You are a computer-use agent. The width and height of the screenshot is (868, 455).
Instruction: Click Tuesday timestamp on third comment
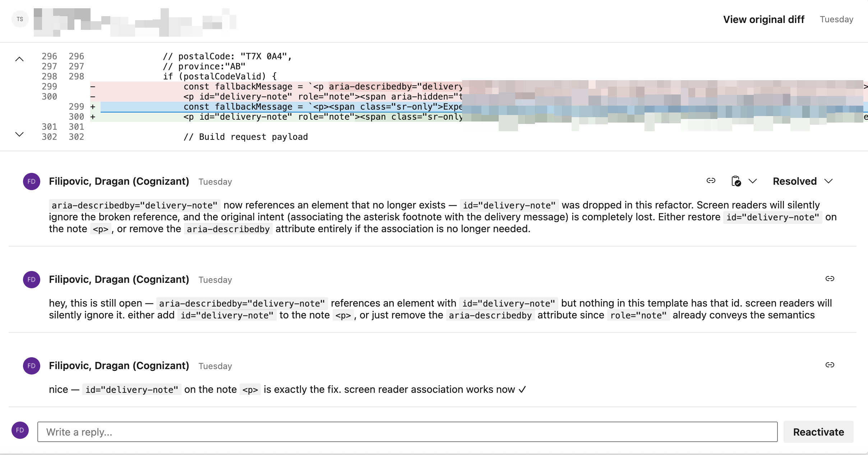[x=215, y=366]
